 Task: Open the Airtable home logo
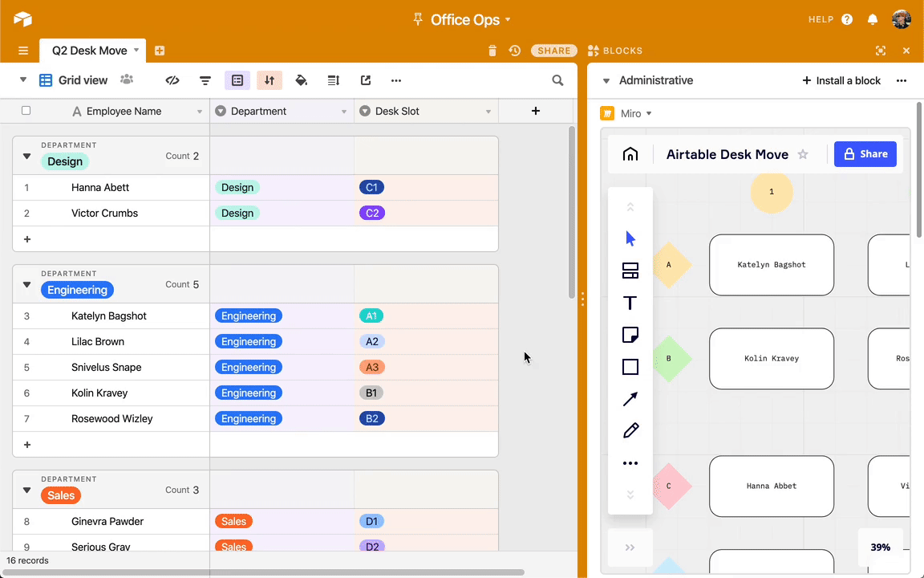point(22,19)
